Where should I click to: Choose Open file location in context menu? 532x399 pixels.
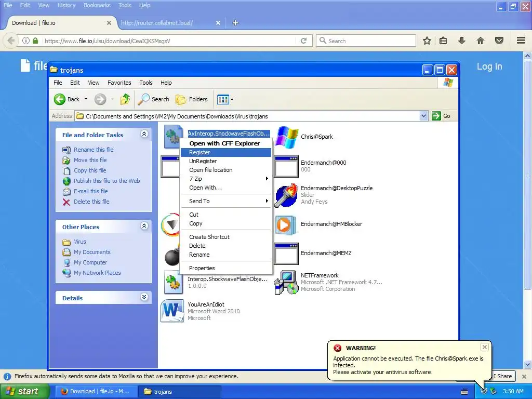[225, 170]
